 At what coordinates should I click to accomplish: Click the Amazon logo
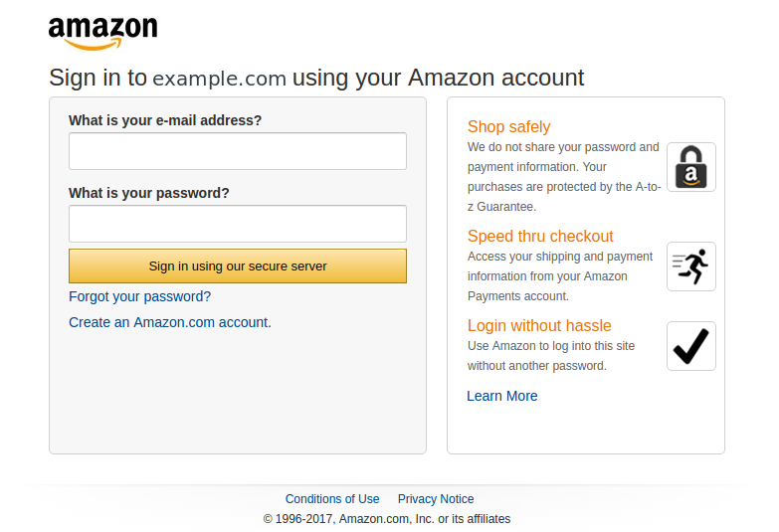[102, 33]
